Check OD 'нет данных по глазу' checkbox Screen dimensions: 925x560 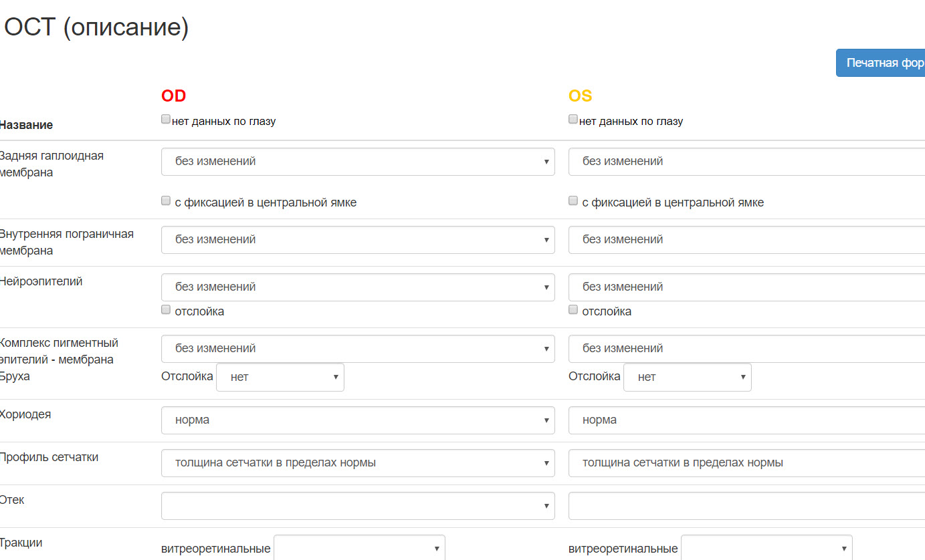[166, 120]
